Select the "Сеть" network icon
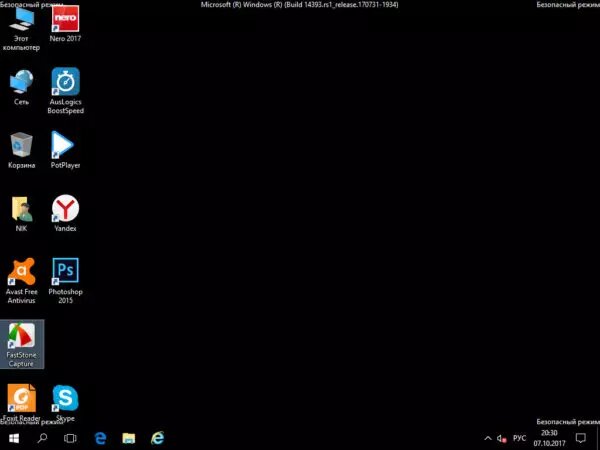The height and width of the screenshot is (450, 600). 21,87
